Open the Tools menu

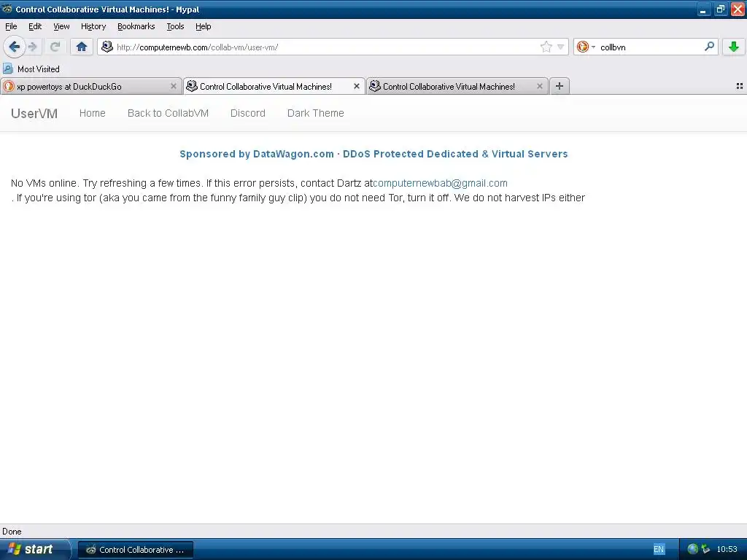pos(175,26)
